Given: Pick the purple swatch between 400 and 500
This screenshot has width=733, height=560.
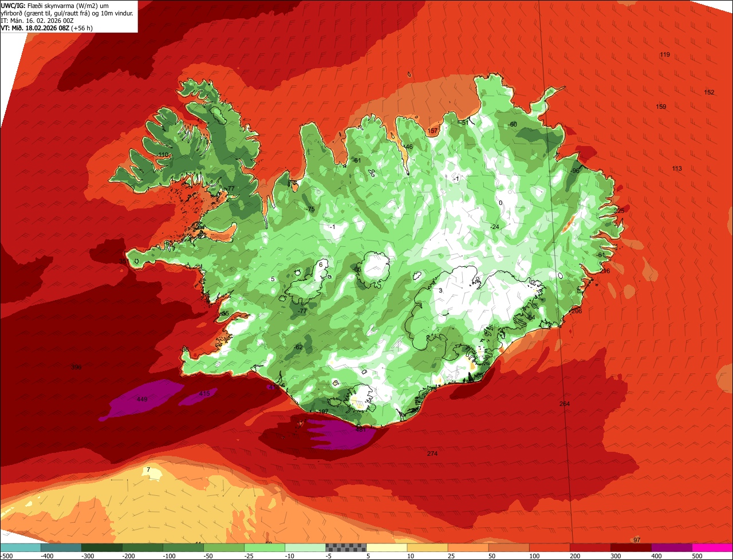Looking at the screenshot, I should (671, 548).
